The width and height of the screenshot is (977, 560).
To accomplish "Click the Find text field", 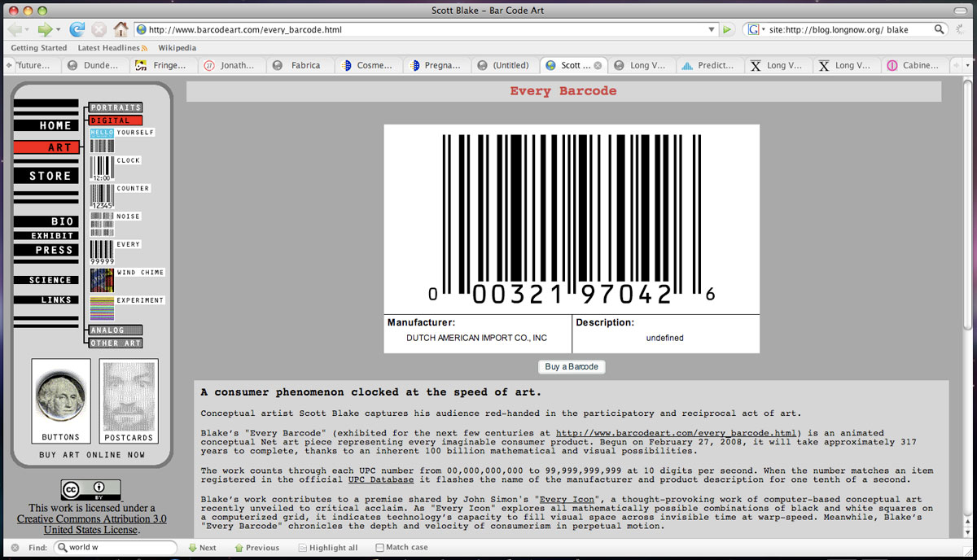I will pyautogui.click(x=116, y=548).
